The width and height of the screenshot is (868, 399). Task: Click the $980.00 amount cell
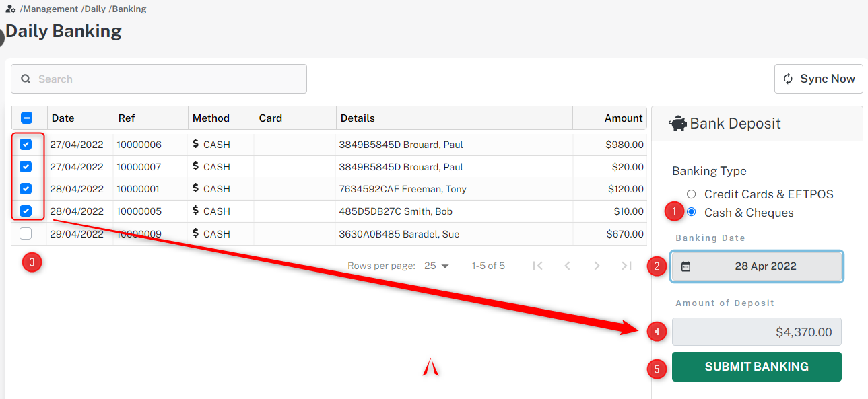624,145
